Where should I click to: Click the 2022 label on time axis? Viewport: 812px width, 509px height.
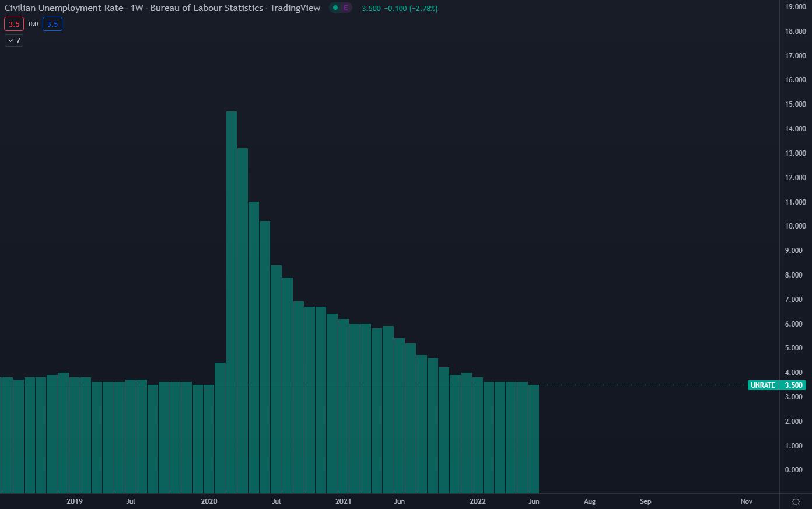tap(478, 501)
